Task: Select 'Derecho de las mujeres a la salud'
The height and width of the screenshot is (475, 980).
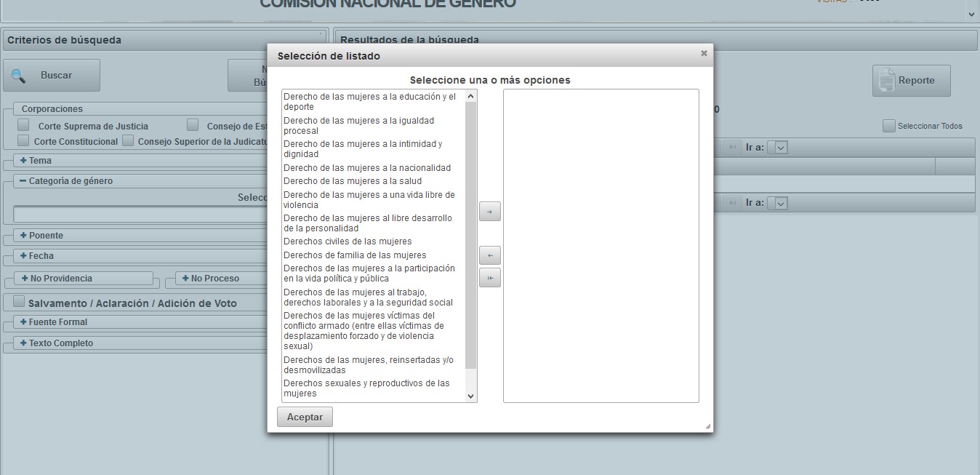Action: (x=353, y=181)
